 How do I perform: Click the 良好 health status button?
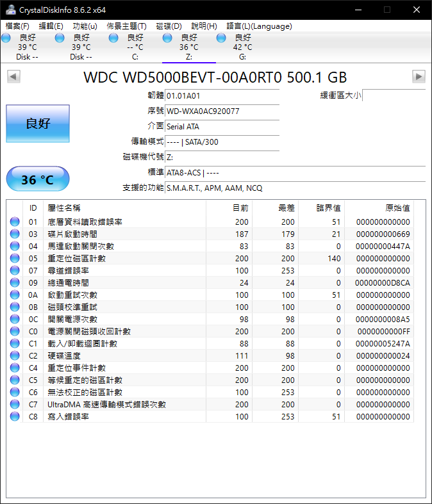pyautogui.click(x=38, y=124)
